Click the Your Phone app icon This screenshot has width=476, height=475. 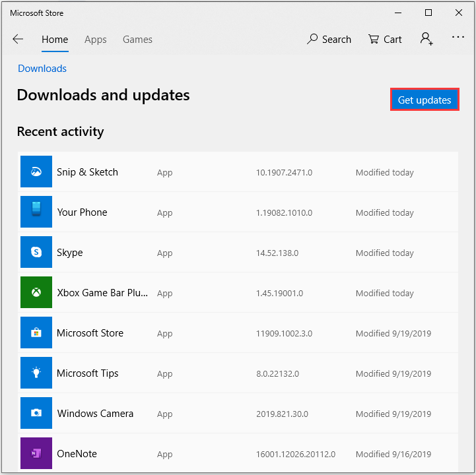[x=36, y=212]
